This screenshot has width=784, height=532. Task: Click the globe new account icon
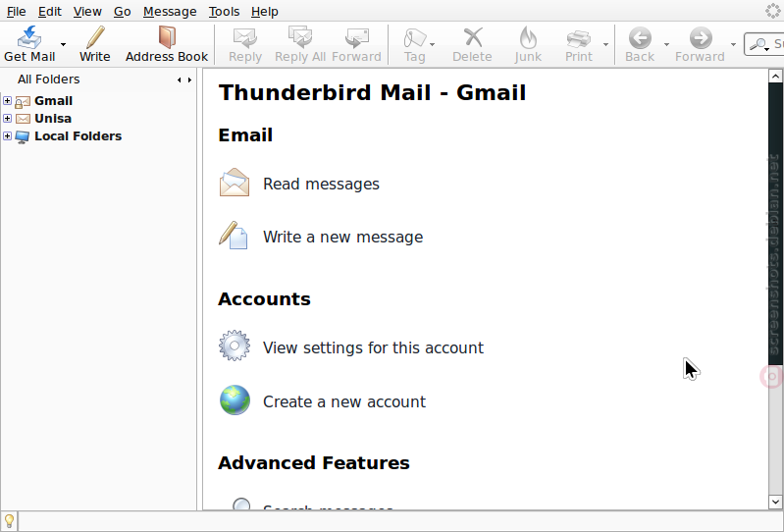pos(235,400)
